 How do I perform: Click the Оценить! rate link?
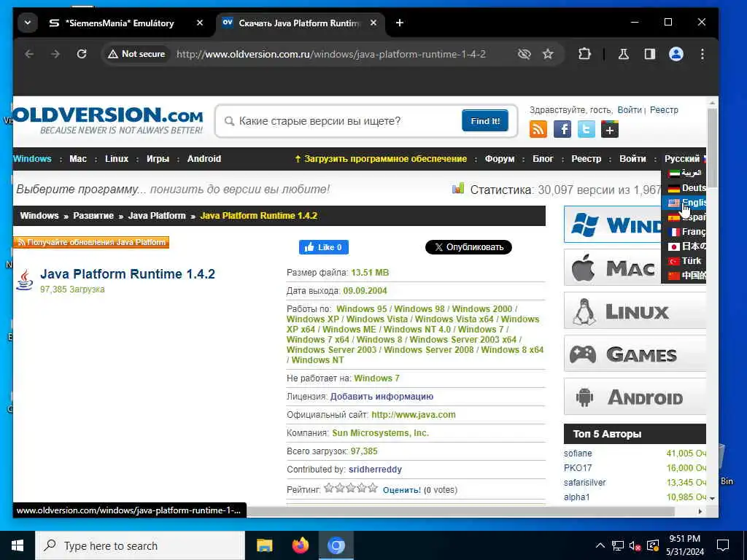[402, 490]
